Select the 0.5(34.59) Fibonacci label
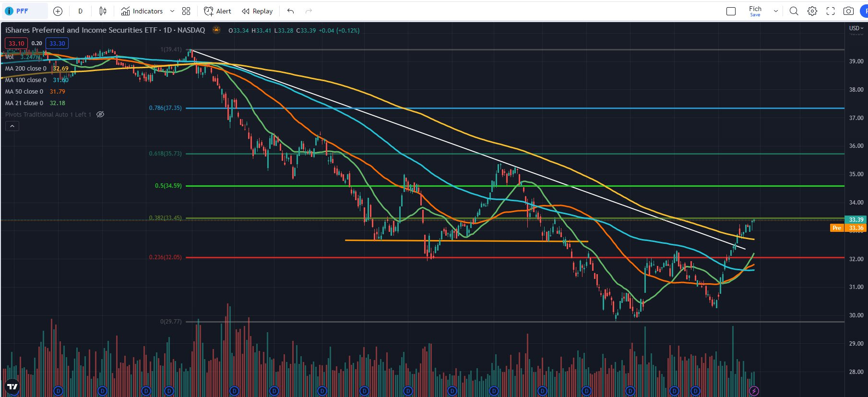The height and width of the screenshot is (397, 868). pos(168,186)
